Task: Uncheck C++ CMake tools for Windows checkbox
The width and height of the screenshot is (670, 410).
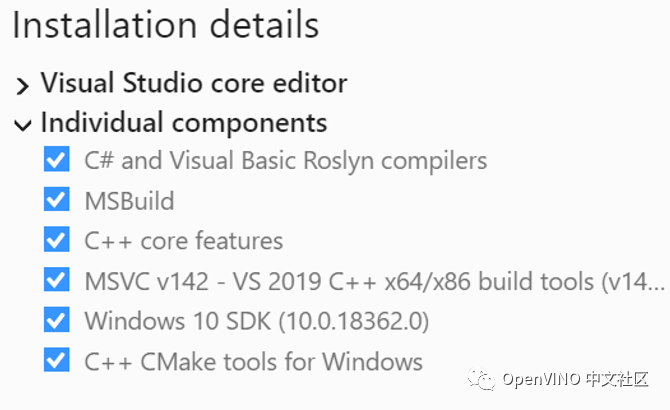Action: point(56,360)
